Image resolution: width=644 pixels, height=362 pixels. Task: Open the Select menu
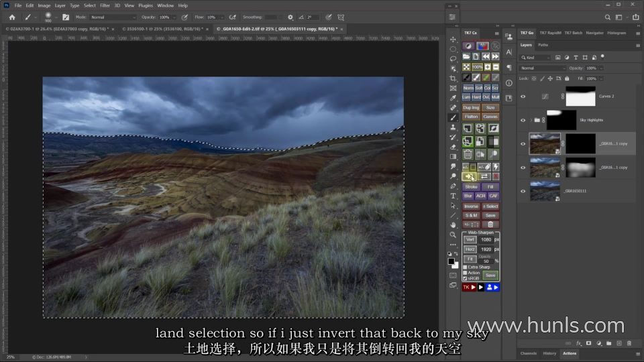(x=89, y=5)
